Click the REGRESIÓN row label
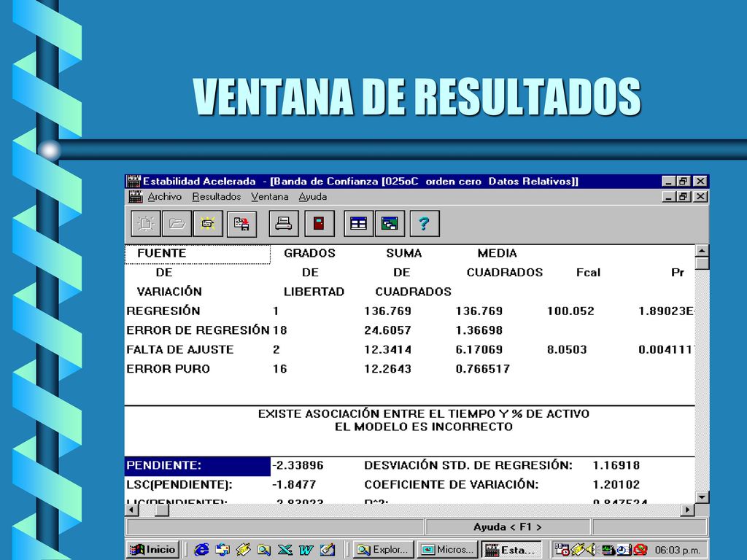 coord(163,311)
